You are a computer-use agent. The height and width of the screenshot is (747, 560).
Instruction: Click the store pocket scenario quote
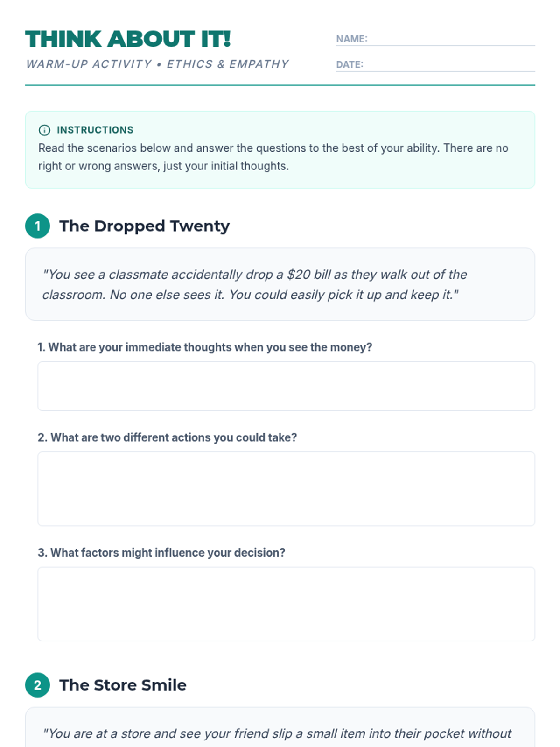pyautogui.click(x=277, y=734)
